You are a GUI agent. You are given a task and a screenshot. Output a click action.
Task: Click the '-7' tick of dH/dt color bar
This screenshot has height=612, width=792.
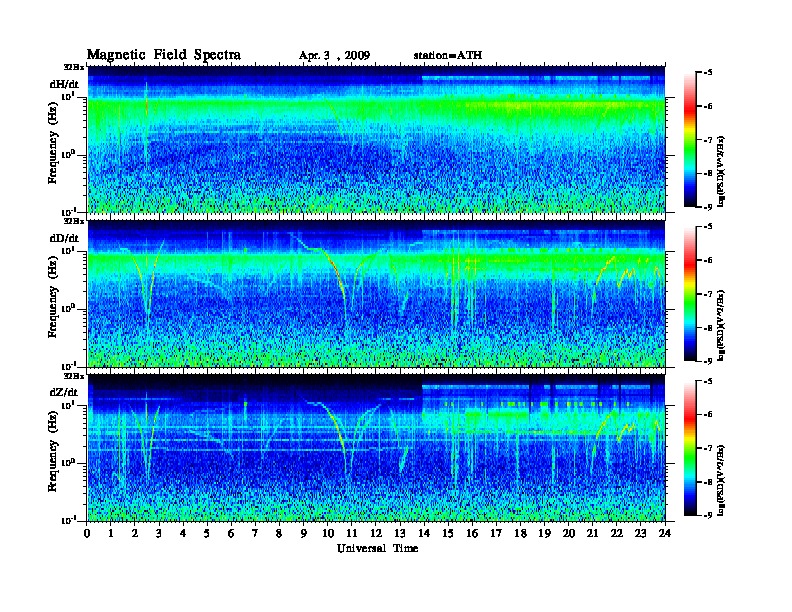pos(708,140)
